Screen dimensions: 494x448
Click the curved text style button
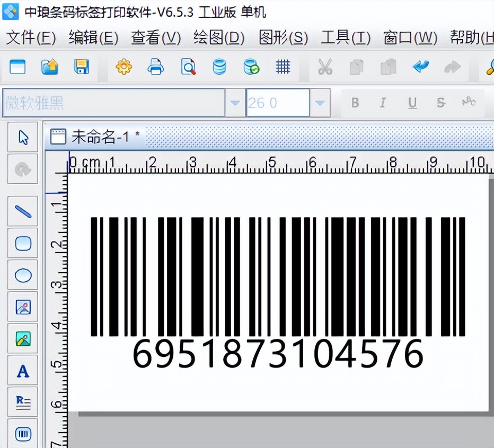click(x=469, y=102)
